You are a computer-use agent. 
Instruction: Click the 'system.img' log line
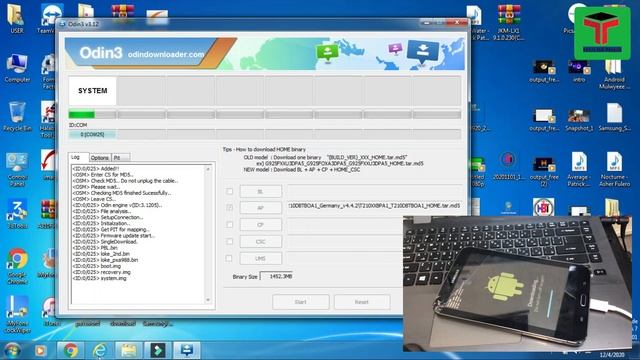100,278
